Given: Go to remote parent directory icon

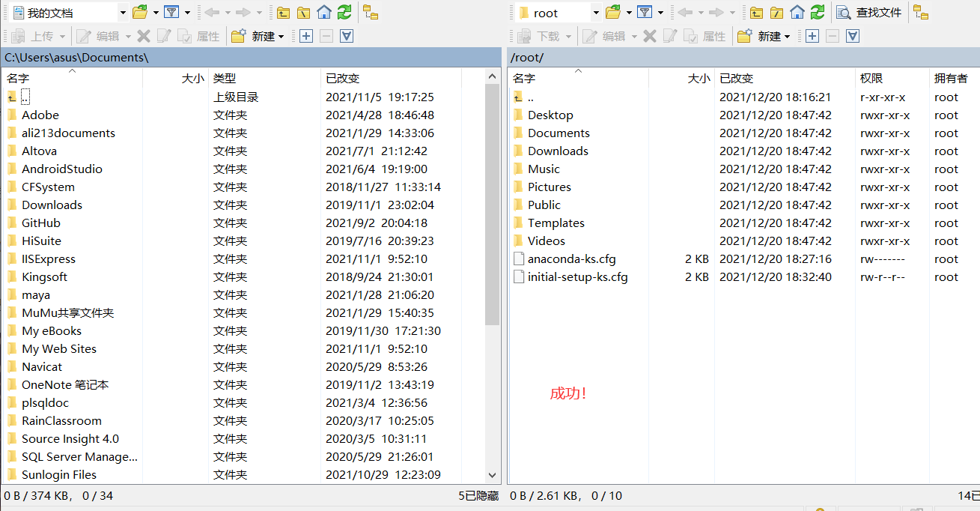Looking at the screenshot, I should coord(757,12).
